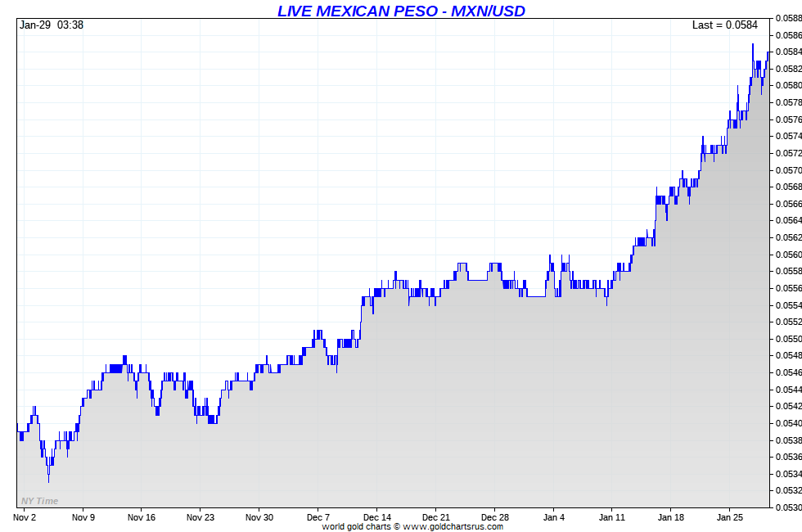Click the 0.0570 price axis label

pyautogui.click(x=789, y=170)
